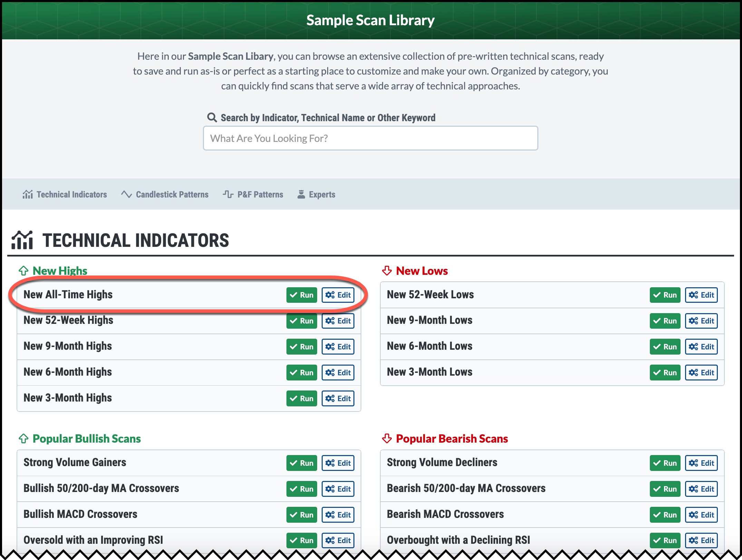Viewport: 742px width, 560px height.
Task: Edit the New 9-Month Highs scan
Action: [x=338, y=347]
